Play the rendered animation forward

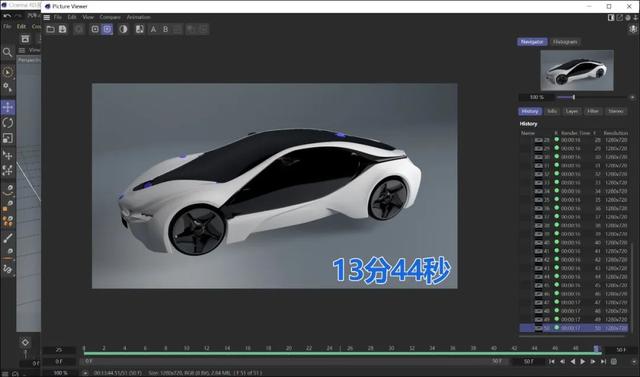pyautogui.click(x=582, y=361)
